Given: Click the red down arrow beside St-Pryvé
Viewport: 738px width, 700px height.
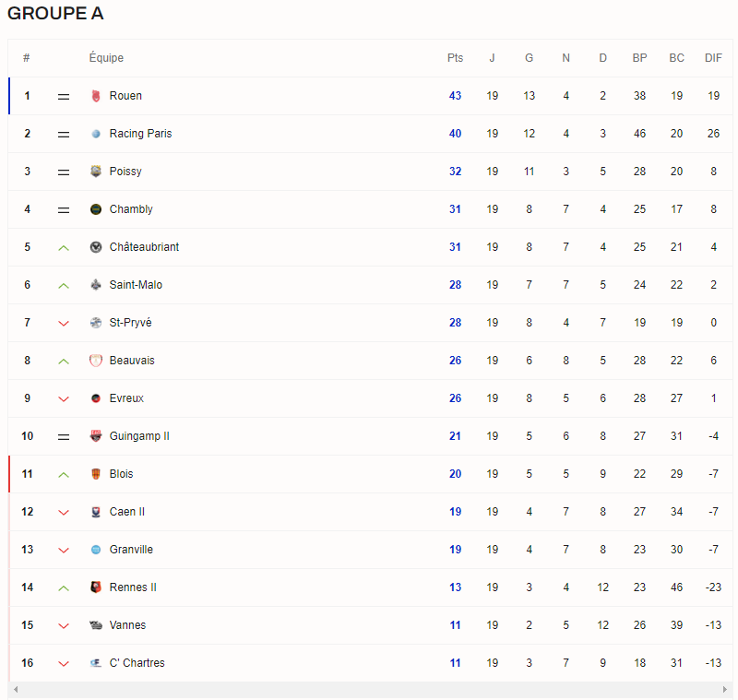Looking at the screenshot, I should [64, 323].
